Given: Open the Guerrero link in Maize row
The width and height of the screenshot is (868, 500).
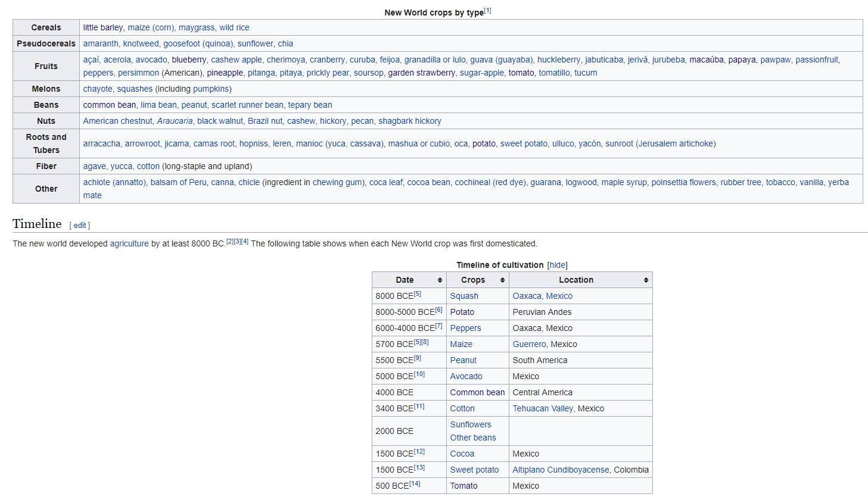Looking at the screenshot, I should 529,344.
